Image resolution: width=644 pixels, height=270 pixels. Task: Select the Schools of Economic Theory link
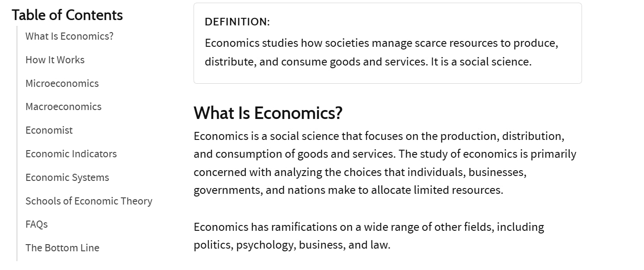[x=89, y=201]
